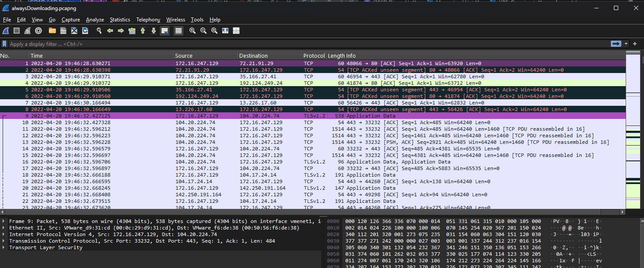Go back in packet history

pyautogui.click(x=110, y=31)
